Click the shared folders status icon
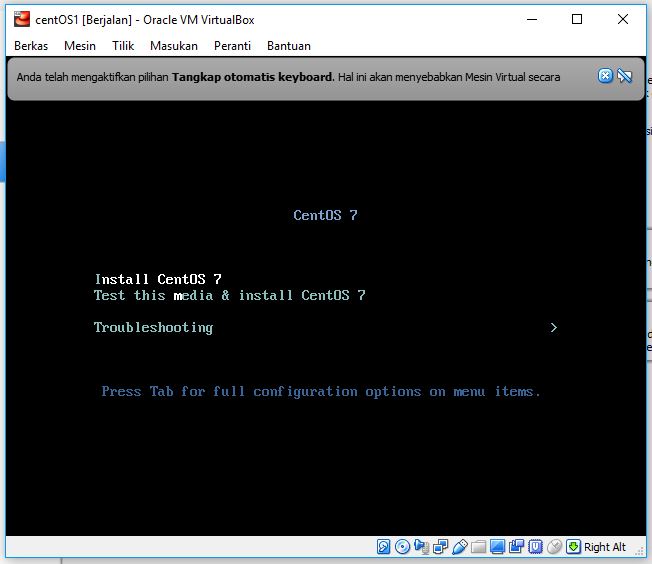Image resolution: width=652 pixels, height=564 pixels. [x=478, y=547]
